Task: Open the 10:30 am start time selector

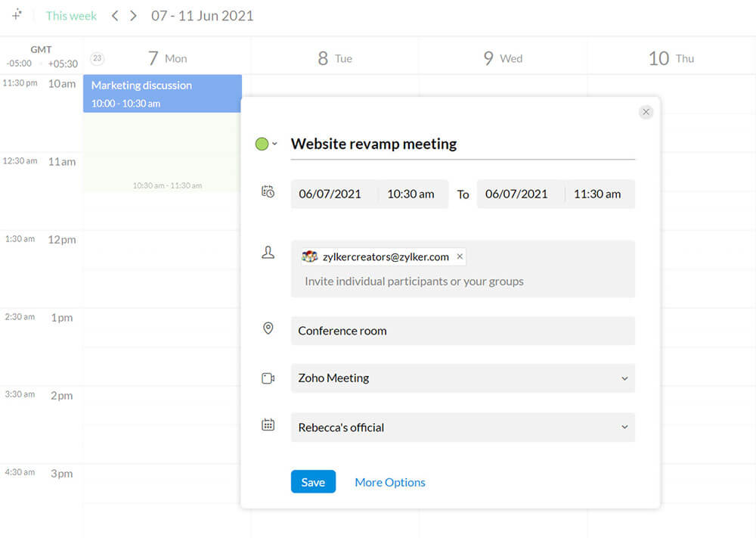Action: coord(411,194)
